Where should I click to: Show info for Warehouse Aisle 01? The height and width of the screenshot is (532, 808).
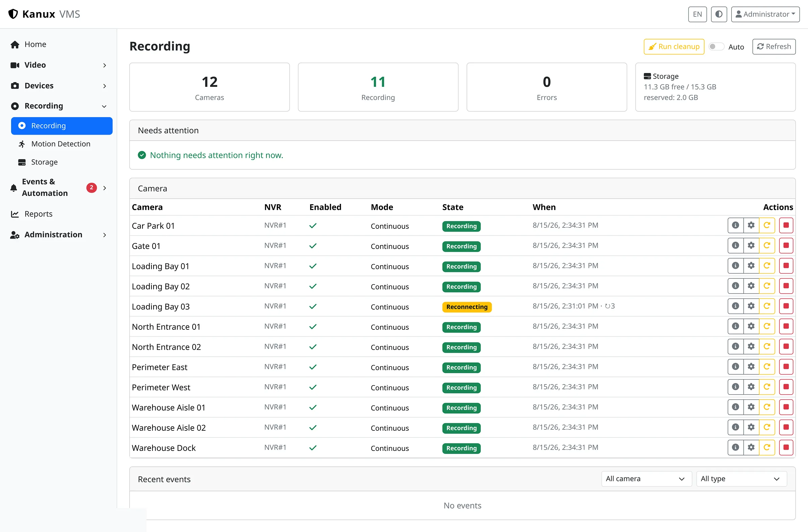tap(735, 407)
